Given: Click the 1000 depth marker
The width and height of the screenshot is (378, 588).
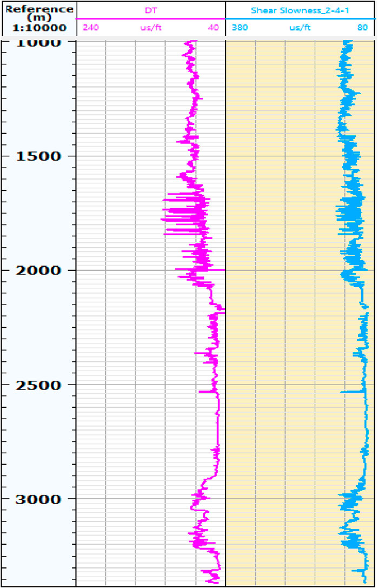Looking at the screenshot, I should [38, 42].
